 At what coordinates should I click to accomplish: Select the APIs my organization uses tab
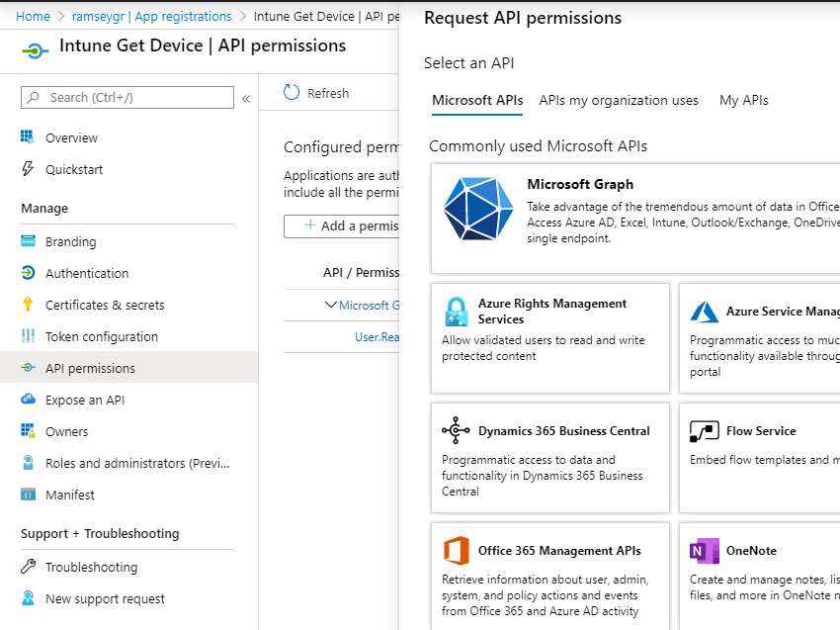(x=618, y=100)
